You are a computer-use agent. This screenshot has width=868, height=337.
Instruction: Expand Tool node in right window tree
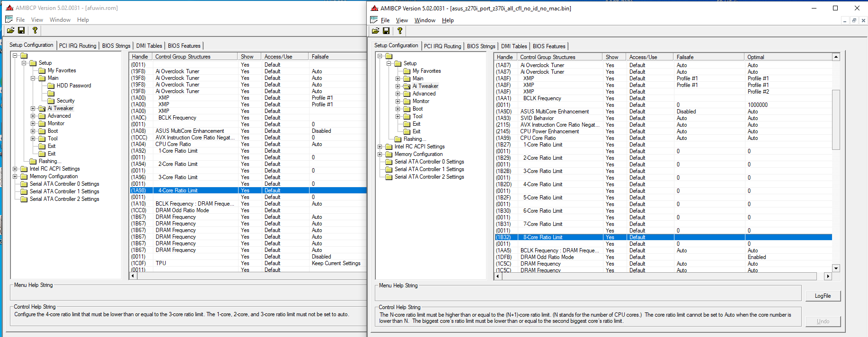398,116
